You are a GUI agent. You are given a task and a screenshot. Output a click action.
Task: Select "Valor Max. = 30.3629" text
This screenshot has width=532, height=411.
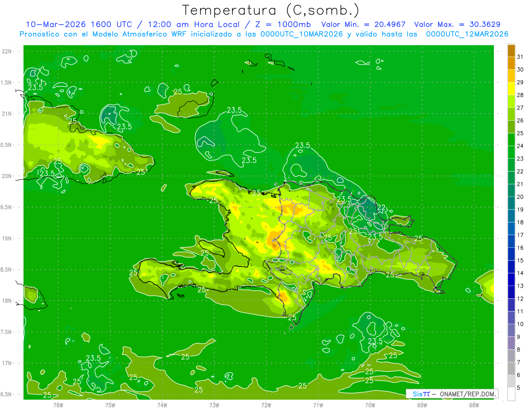tap(457, 24)
